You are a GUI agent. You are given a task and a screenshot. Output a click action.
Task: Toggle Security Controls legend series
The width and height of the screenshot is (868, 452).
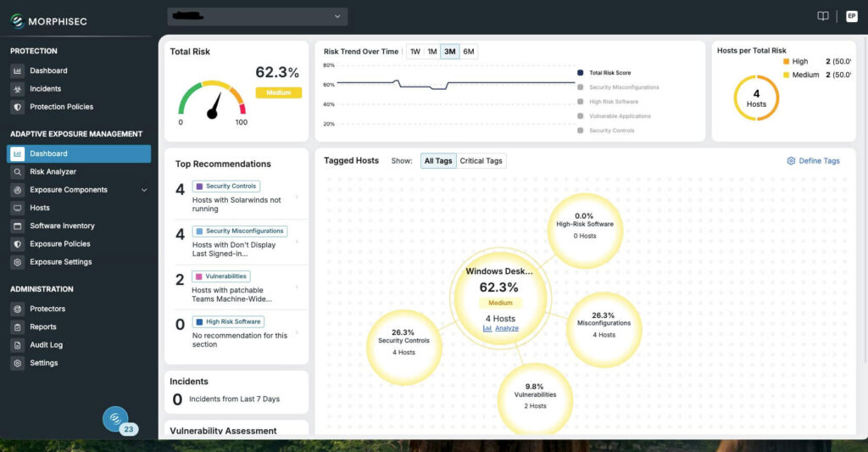coord(605,130)
